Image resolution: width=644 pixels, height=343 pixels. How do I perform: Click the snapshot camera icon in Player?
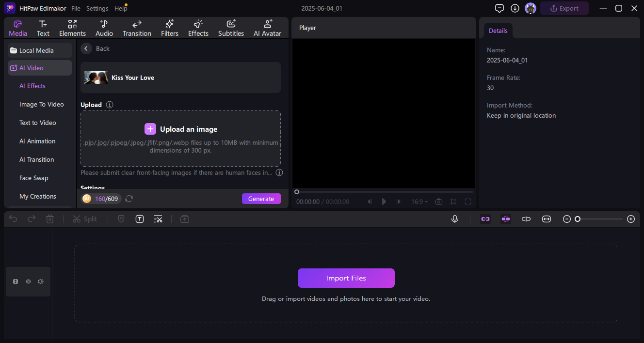[439, 202]
